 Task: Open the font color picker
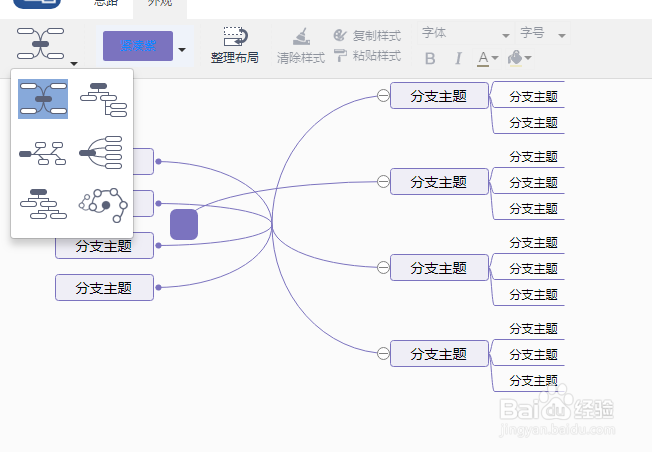pos(487,59)
